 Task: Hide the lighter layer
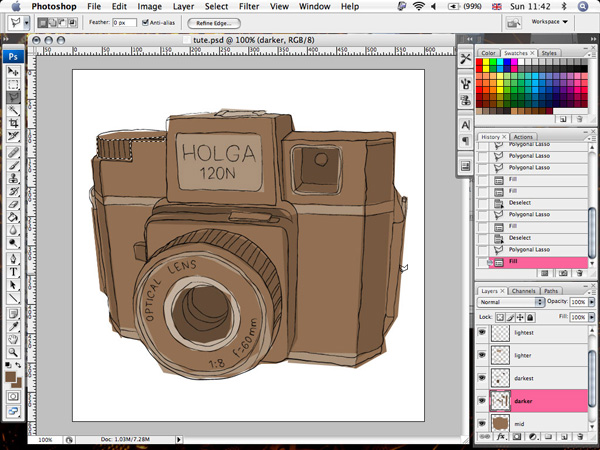pos(482,355)
